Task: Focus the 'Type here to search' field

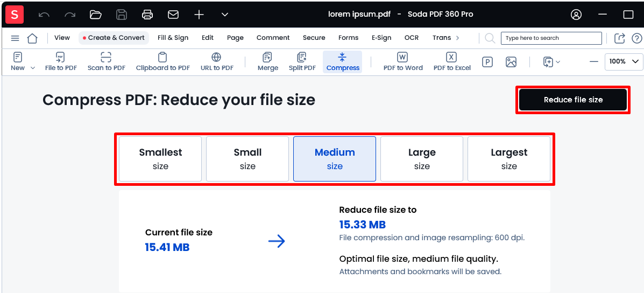Action: click(551, 38)
